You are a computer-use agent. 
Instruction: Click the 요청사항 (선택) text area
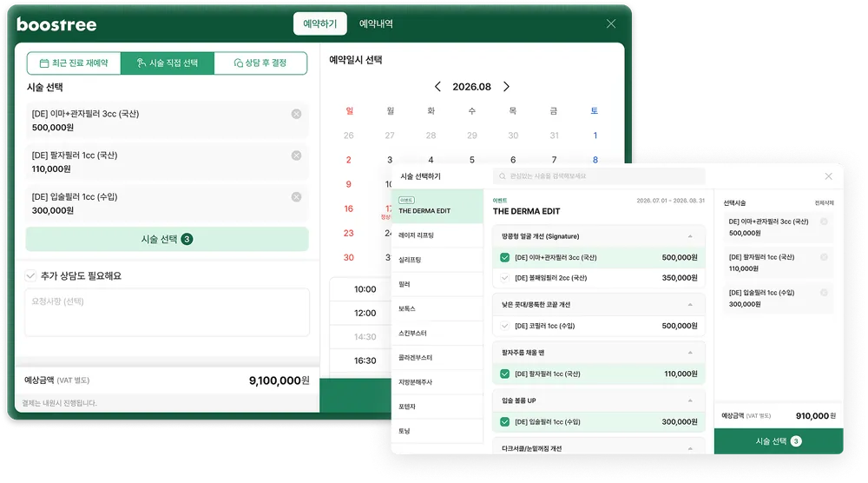coord(168,313)
